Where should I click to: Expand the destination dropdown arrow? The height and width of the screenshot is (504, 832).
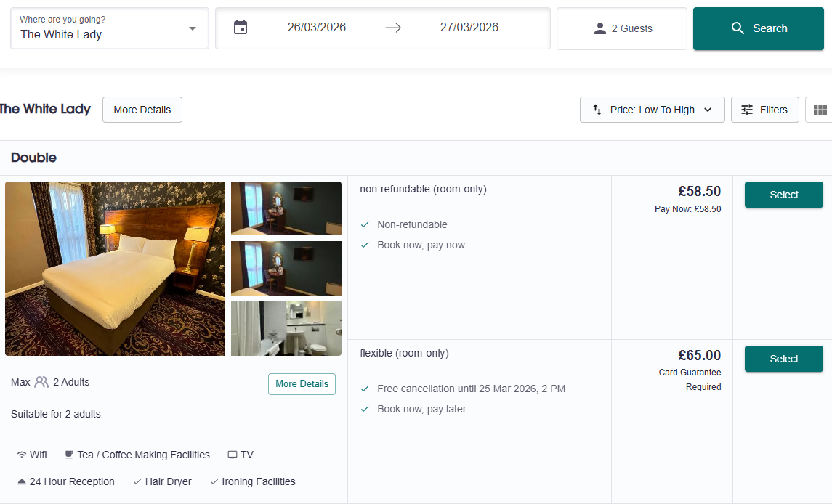(193, 28)
